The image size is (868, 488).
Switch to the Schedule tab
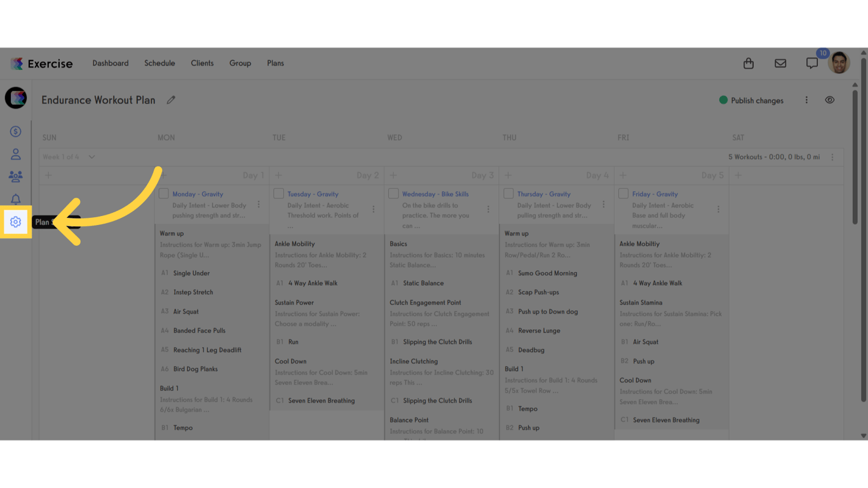pyautogui.click(x=159, y=63)
